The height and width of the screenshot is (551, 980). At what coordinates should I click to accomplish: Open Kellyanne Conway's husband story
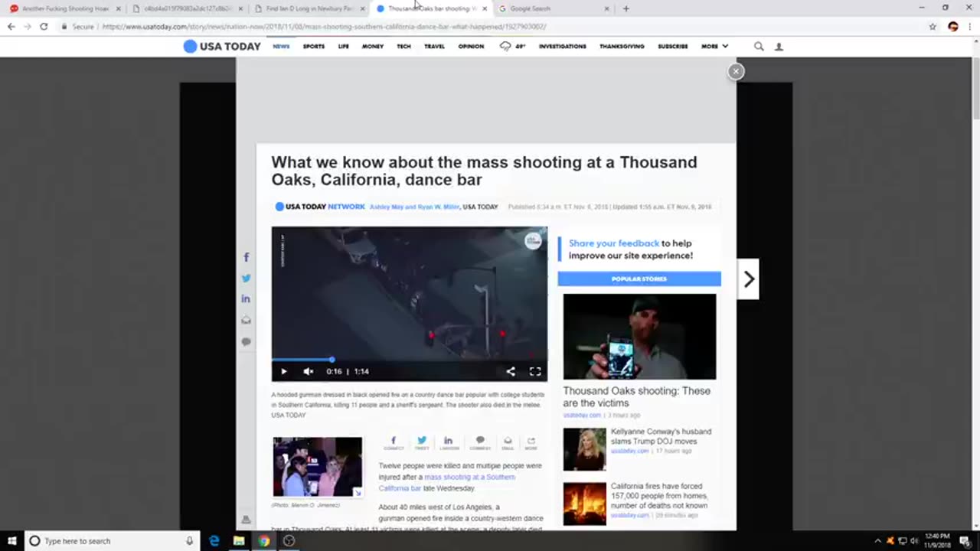pos(661,436)
